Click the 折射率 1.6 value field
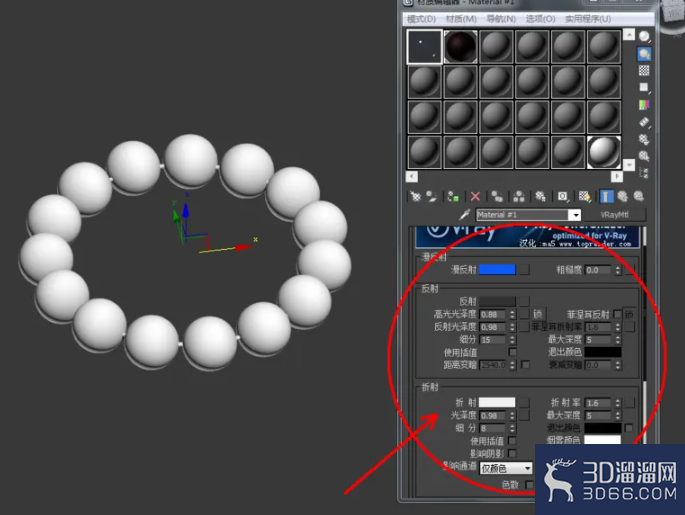Image resolution: width=685 pixels, height=515 pixels. (x=598, y=403)
